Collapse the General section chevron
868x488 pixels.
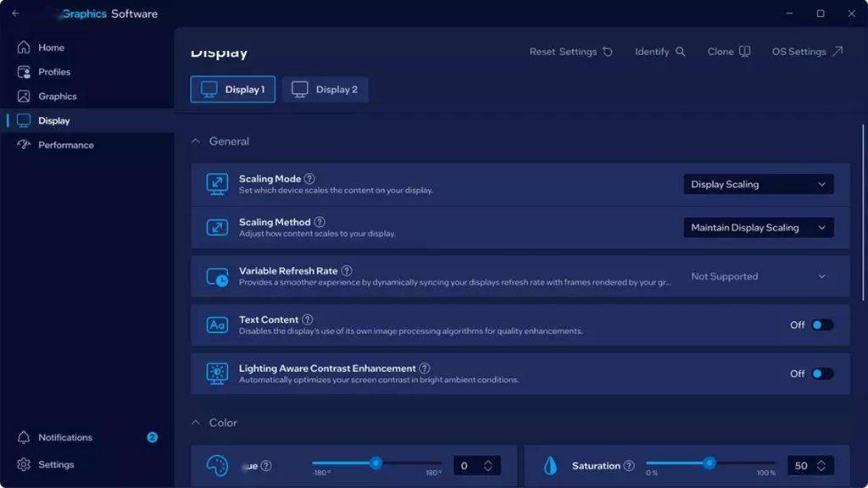pos(196,141)
